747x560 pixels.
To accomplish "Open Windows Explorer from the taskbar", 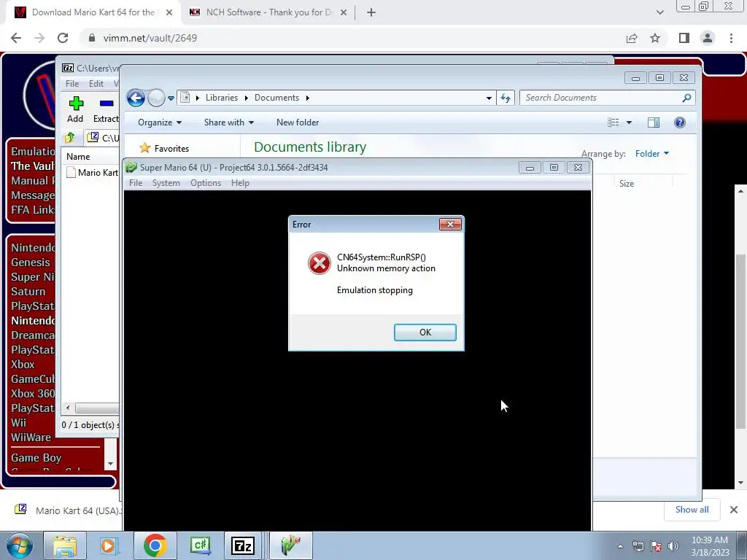I will pyautogui.click(x=65, y=545).
